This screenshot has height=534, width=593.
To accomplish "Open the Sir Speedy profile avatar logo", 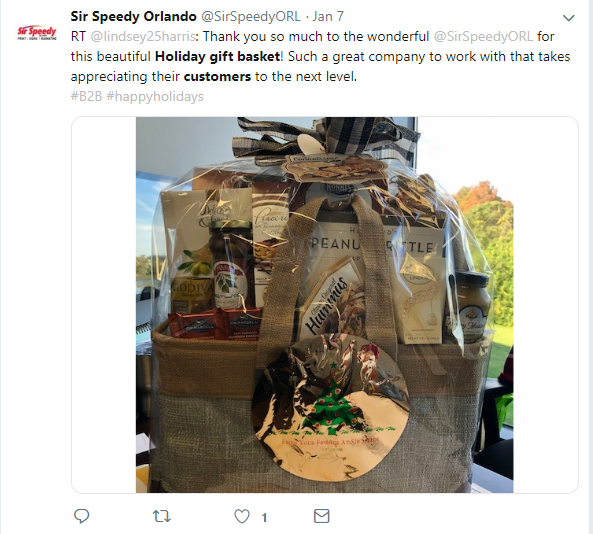I will click(x=37, y=33).
